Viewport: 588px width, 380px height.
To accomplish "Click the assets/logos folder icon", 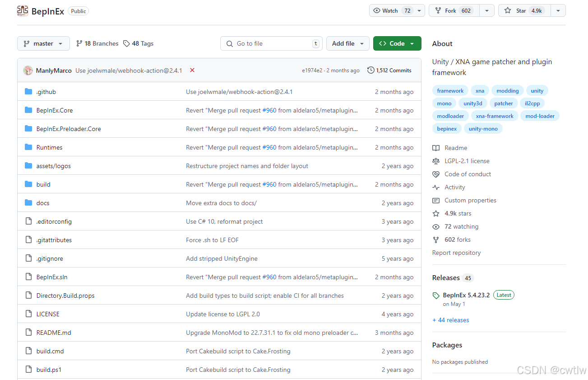I will pos(28,166).
